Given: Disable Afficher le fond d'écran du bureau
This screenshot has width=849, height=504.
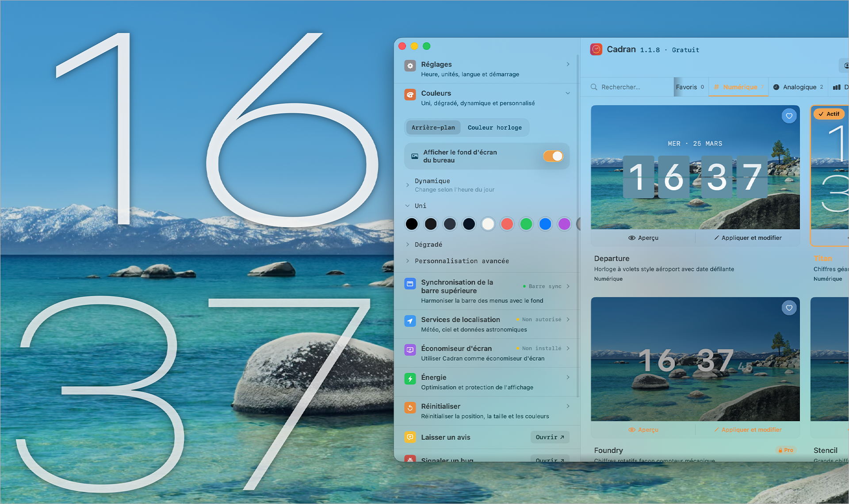Looking at the screenshot, I should [x=553, y=156].
